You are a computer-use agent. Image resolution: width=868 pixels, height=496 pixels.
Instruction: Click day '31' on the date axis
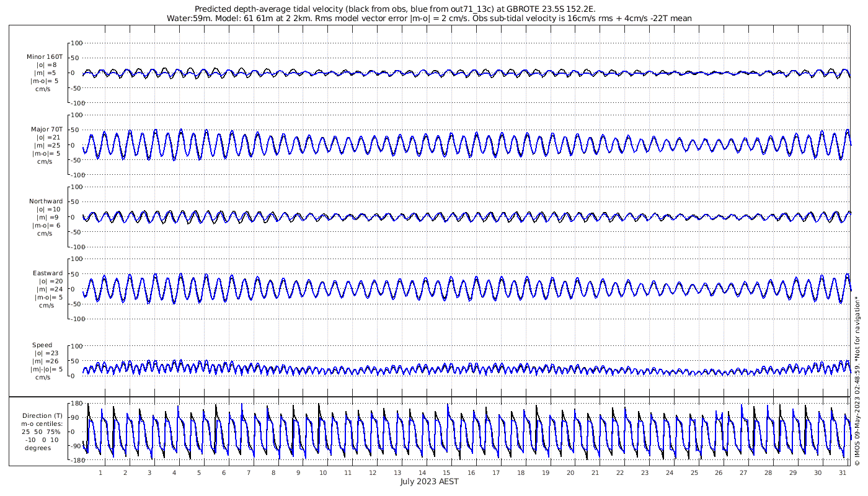tap(842, 472)
